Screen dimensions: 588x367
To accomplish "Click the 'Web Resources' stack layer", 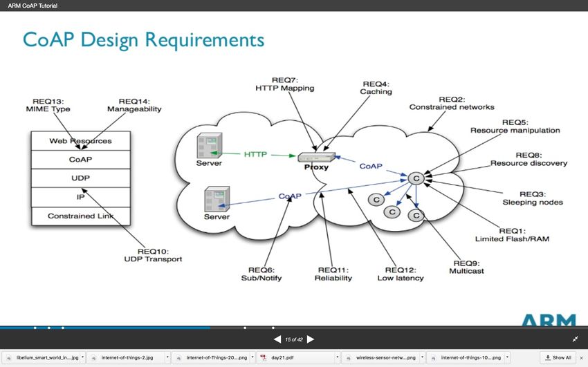I will coord(81,141).
